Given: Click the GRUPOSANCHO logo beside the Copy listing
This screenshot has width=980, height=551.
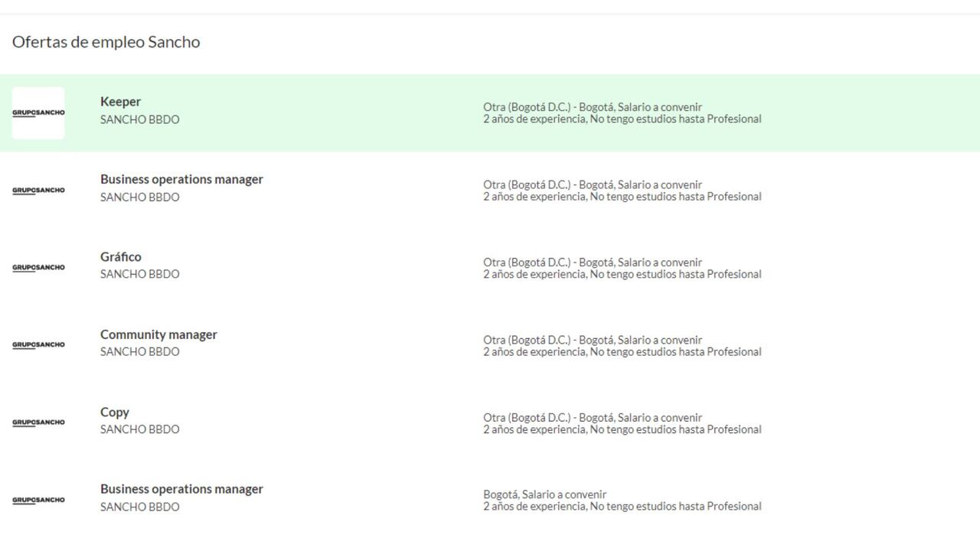Looking at the screenshot, I should (x=38, y=422).
